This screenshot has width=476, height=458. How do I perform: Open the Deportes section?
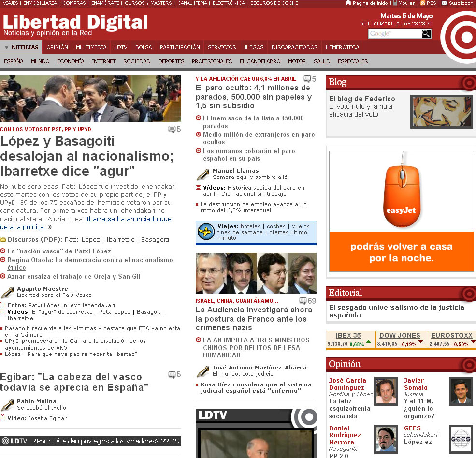click(x=171, y=61)
